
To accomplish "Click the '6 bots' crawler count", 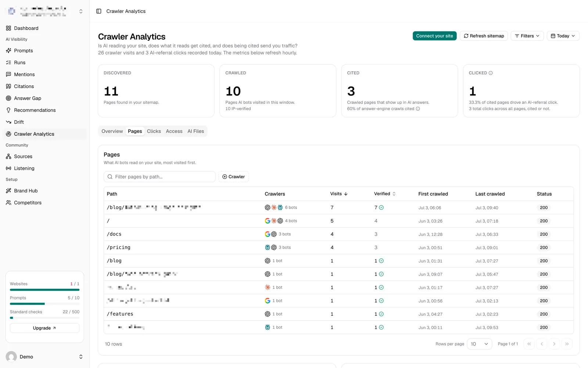I will 291,208.
